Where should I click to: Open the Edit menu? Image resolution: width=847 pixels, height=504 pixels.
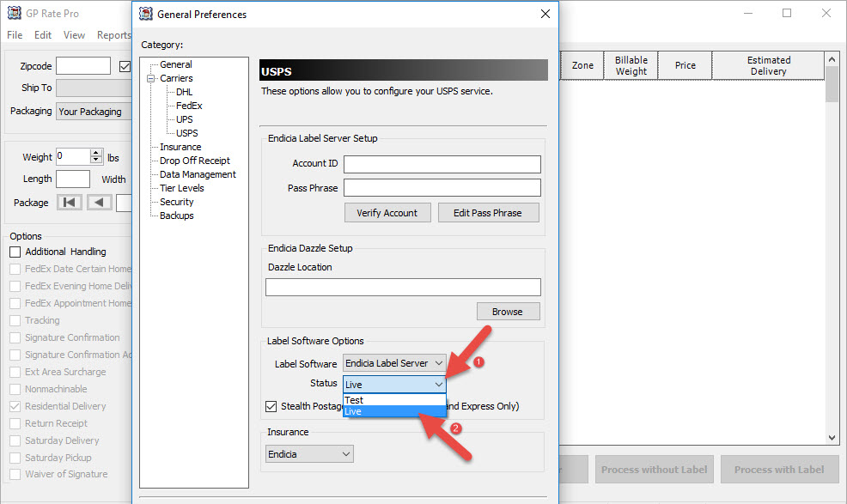tap(43, 35)
